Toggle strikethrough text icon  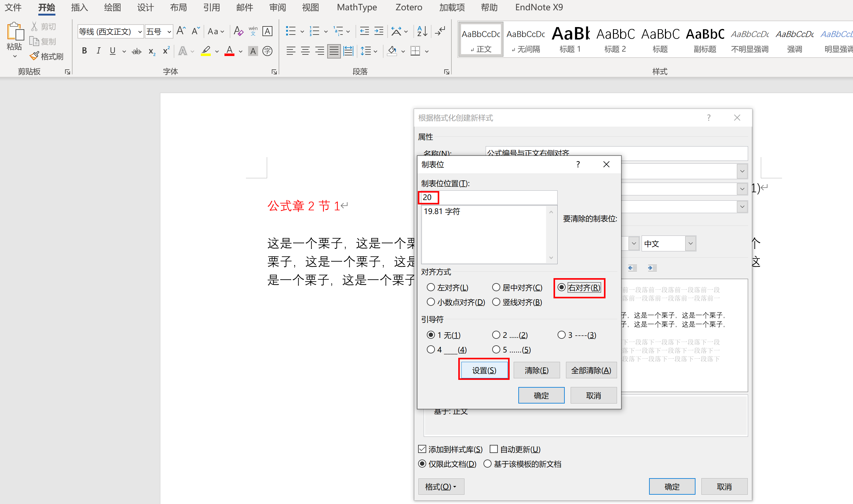tap(136, 51)
